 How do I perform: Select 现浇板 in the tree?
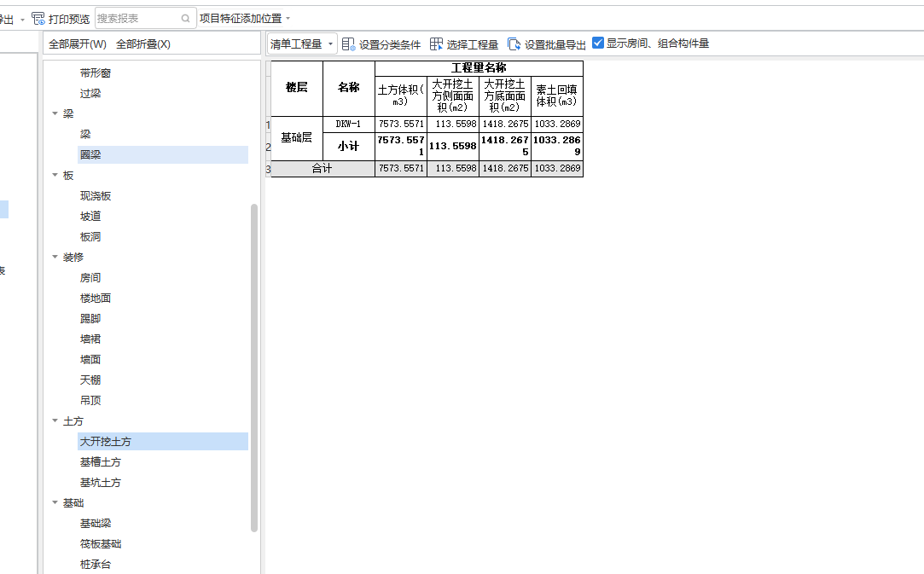(x=96, y=196)
